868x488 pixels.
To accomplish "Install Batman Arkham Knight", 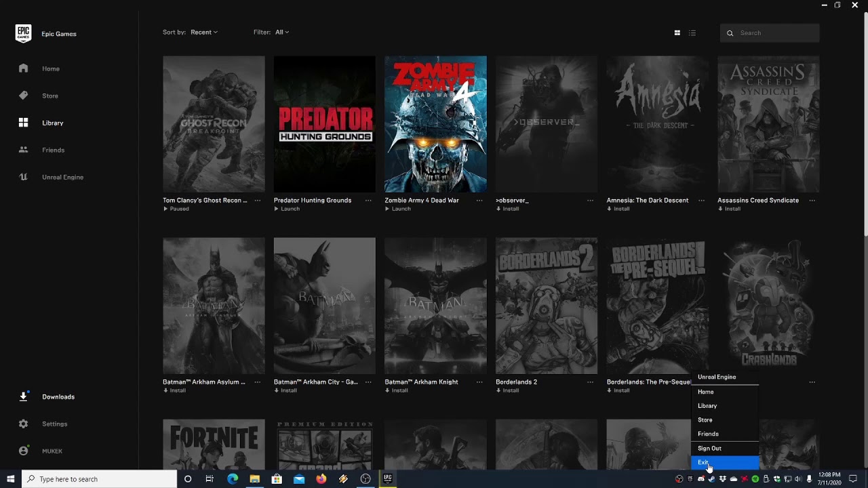I will pyautogui.click(x=397, y=390).
